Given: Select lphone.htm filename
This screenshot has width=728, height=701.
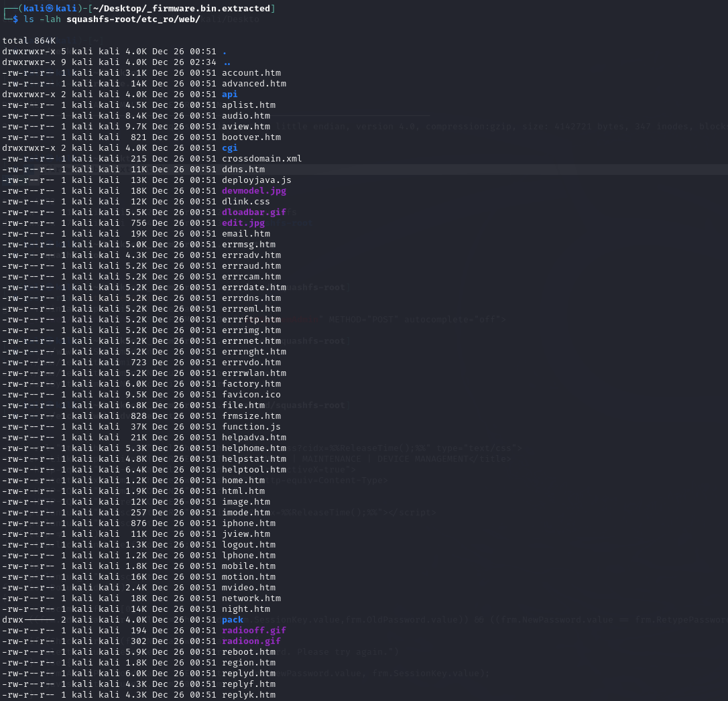Looking at the screenshot, I should (x=249, y=555).
